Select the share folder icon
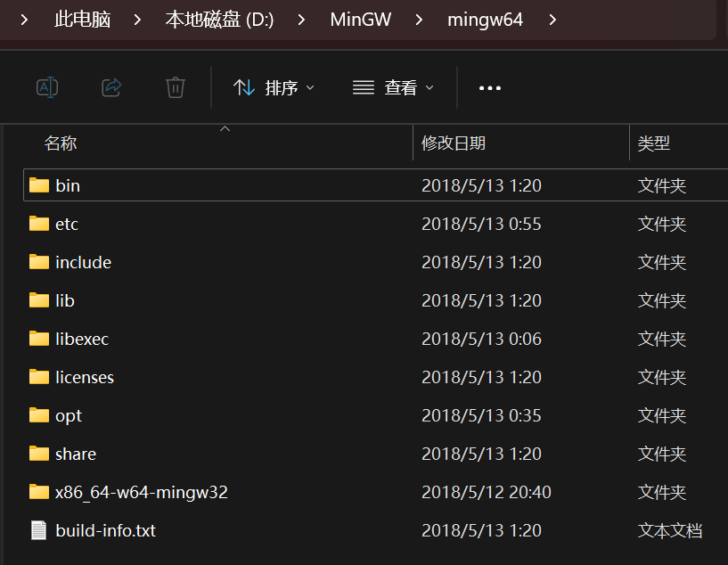 coord(39,453)
